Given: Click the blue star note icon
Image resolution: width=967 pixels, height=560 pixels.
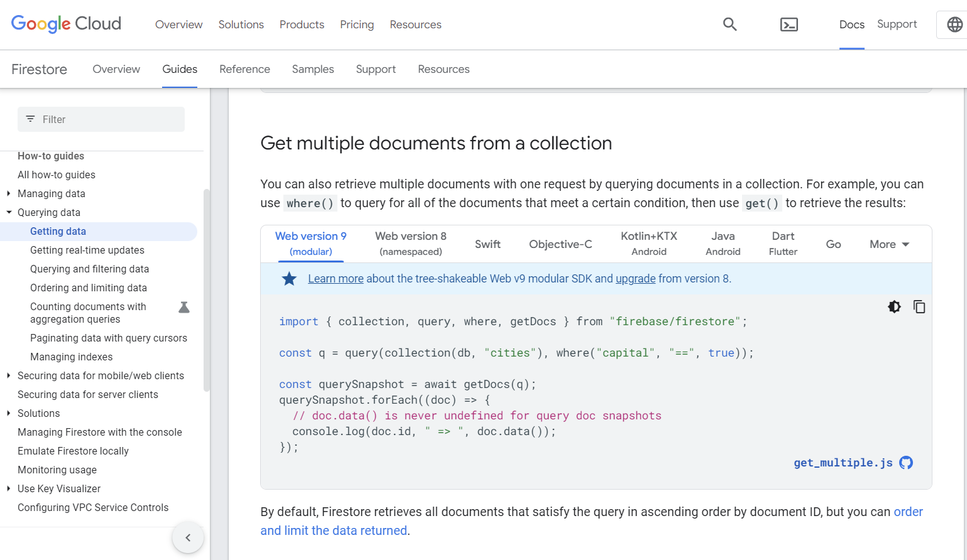Looking at the screenshot, I should pos(289,279).
